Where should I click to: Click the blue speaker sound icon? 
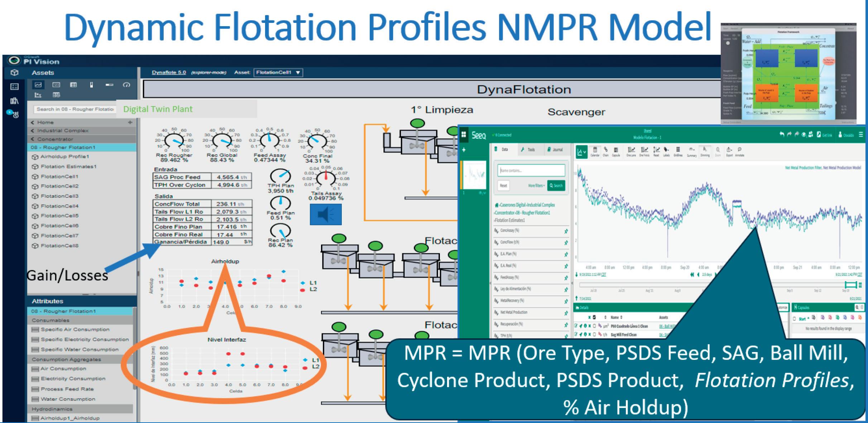(x=325, y=214)
